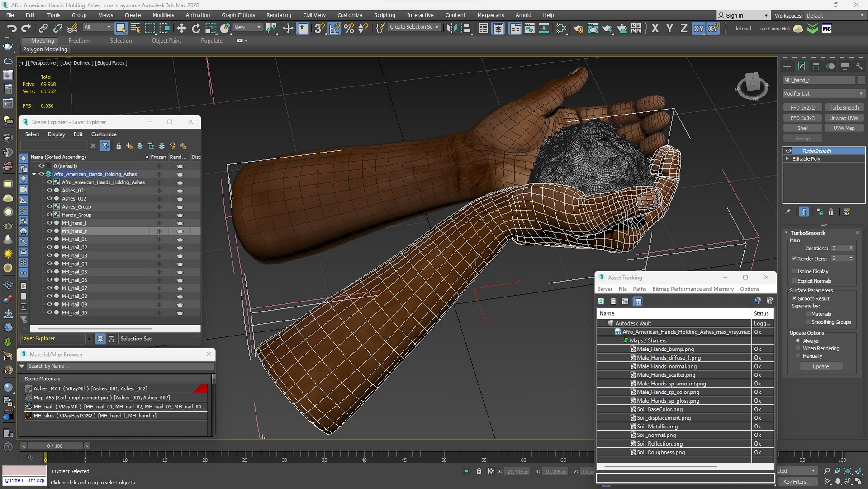Open the selection filter All dropdown

[97, 27]
